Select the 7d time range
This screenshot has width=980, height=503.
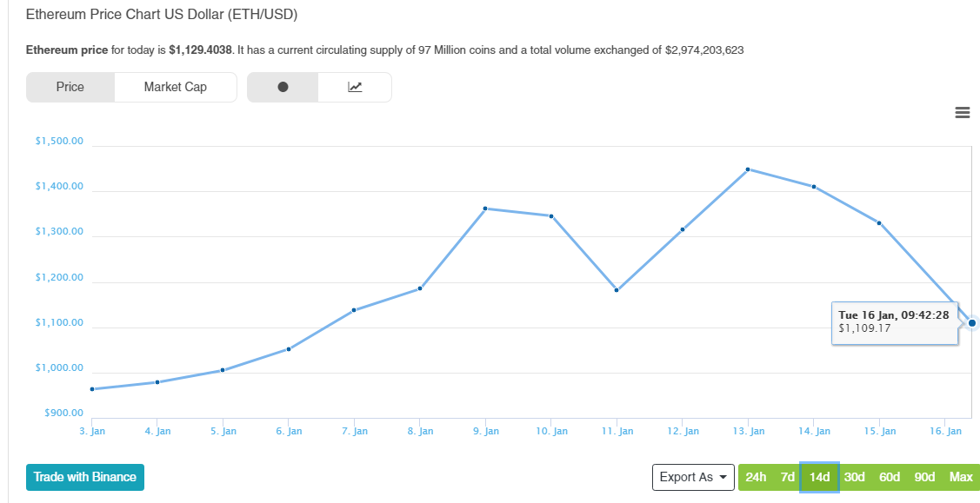pos(787,477)
